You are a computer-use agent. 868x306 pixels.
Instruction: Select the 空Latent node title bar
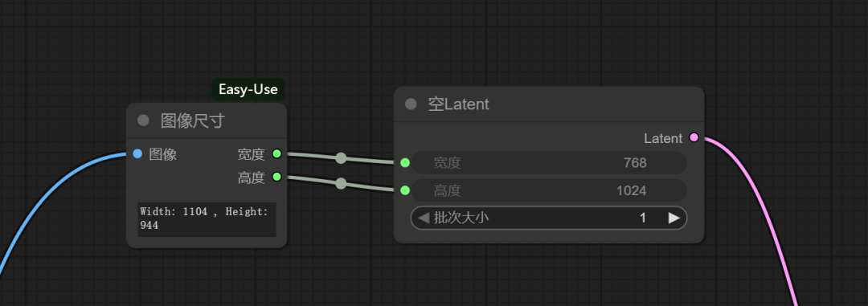[x=549, y=104]
